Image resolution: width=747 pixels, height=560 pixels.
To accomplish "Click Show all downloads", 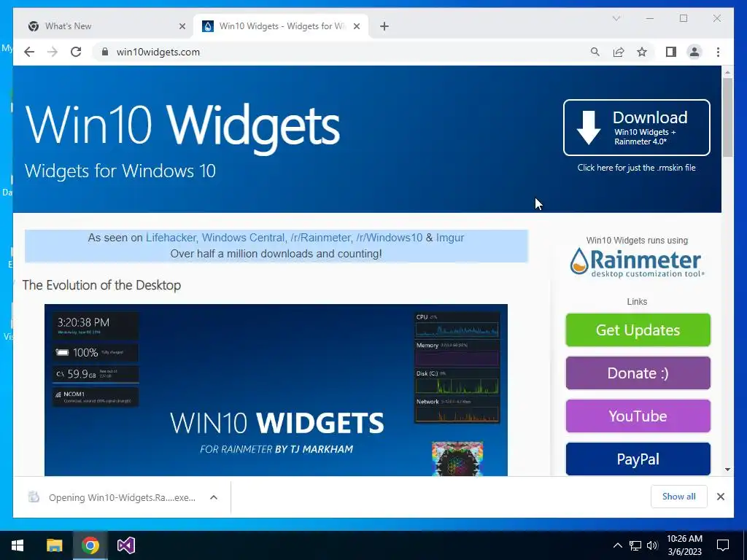I will coord(679,497).
